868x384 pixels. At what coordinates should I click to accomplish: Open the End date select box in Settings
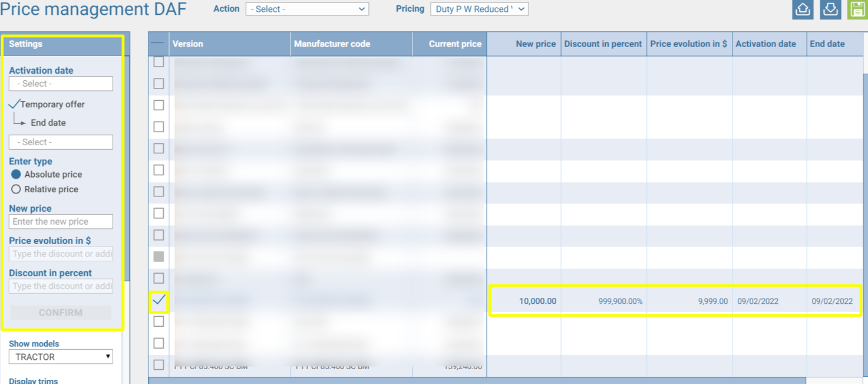pos(61,142)
